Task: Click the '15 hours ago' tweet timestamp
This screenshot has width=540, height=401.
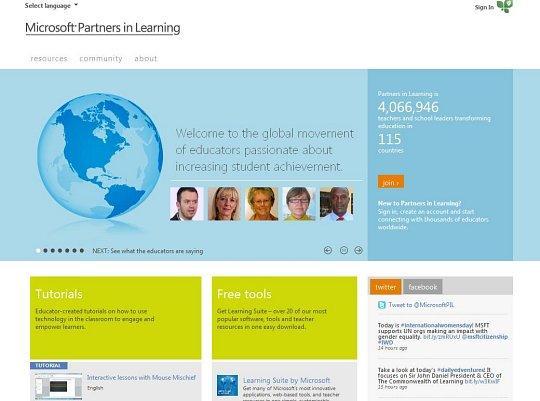Action: coord(392,387)
